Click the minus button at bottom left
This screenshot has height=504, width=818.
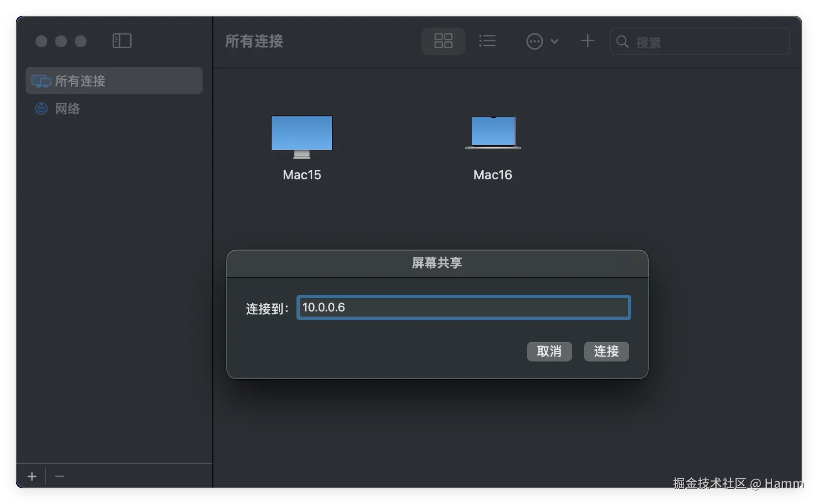coord(59,476)
